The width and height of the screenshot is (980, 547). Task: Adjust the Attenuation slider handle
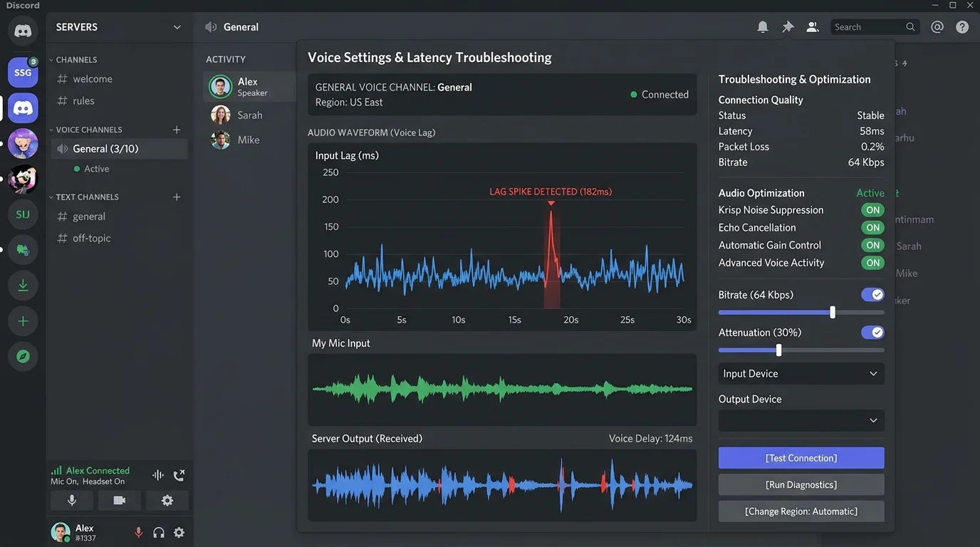(x=778, y=350)
